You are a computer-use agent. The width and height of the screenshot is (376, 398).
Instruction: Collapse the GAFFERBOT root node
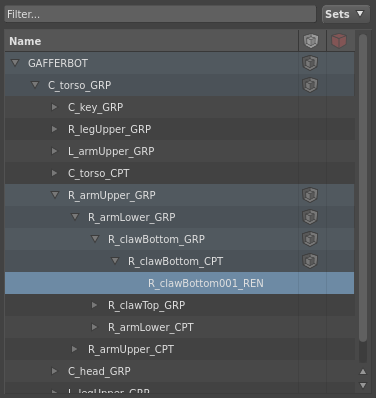point(15,63)
